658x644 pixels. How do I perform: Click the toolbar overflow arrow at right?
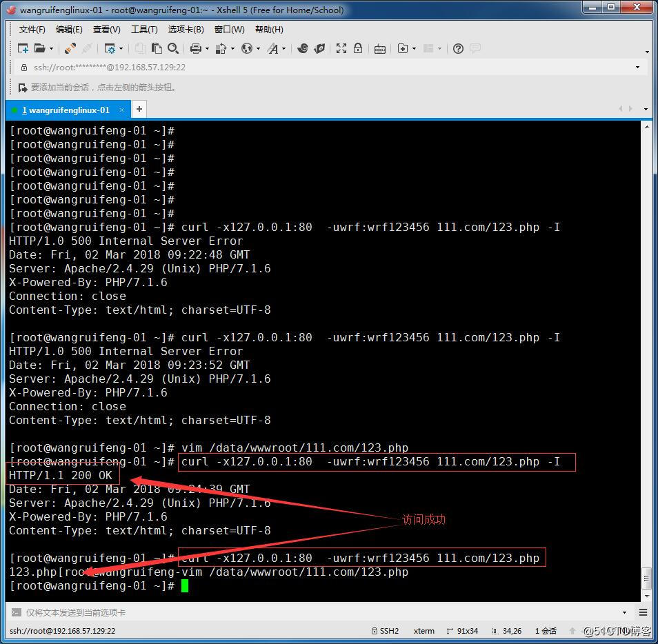(x=647, y=52)
